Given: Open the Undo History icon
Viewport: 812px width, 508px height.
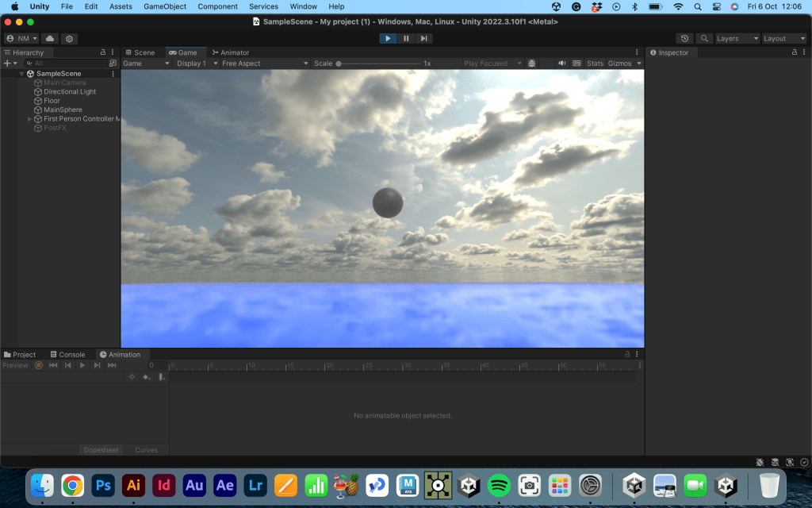Looking at the screenshot, I should coord(685,38).
